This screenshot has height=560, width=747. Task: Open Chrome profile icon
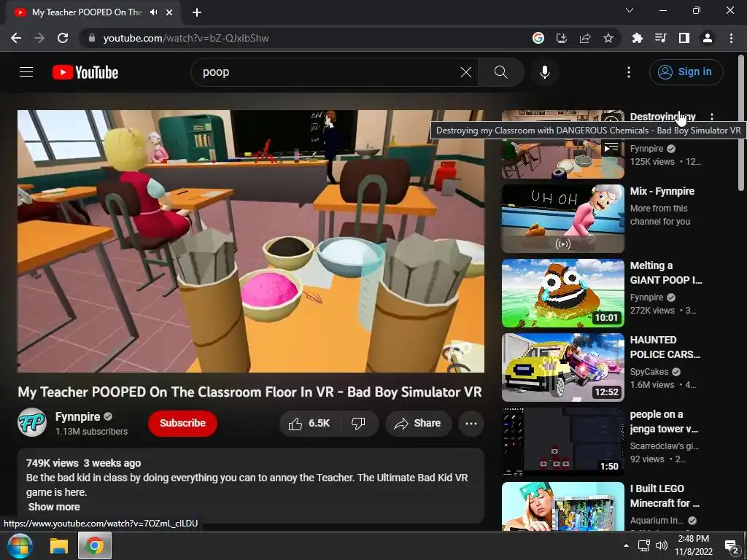click(x=708, y=38)
